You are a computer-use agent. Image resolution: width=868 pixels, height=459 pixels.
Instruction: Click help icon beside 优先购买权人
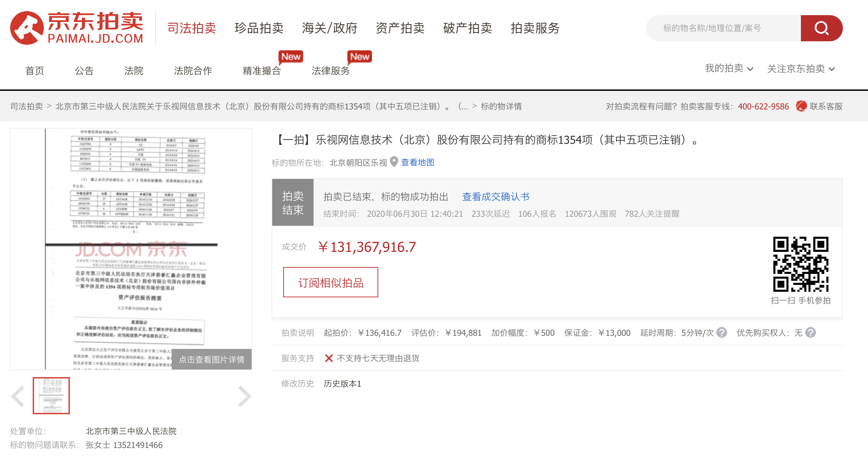click(811, 333)
